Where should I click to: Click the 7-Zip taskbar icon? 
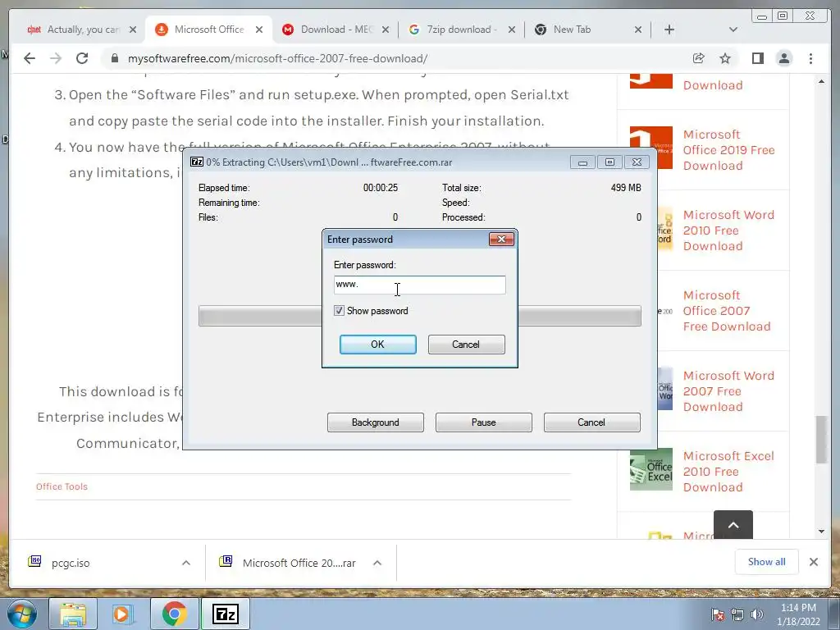(x=225, y=614)
